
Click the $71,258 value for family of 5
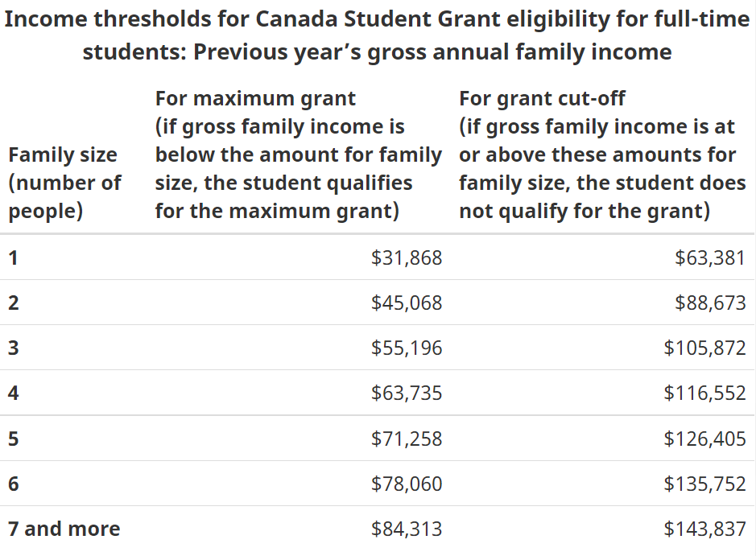[x=407, y=439]
